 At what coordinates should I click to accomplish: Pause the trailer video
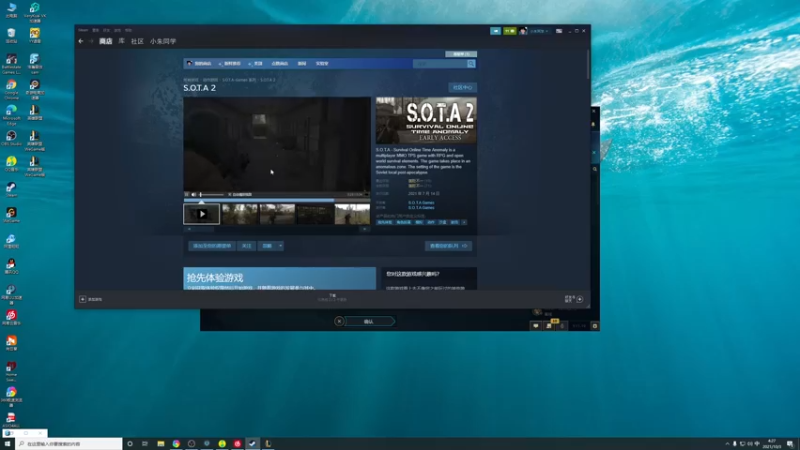pos(187,194)
